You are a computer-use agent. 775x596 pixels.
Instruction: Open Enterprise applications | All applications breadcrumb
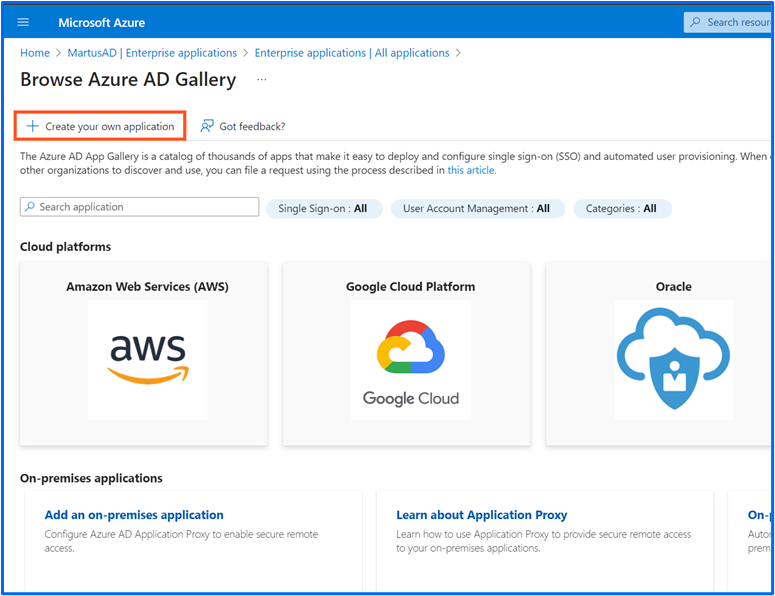[352, 53]
